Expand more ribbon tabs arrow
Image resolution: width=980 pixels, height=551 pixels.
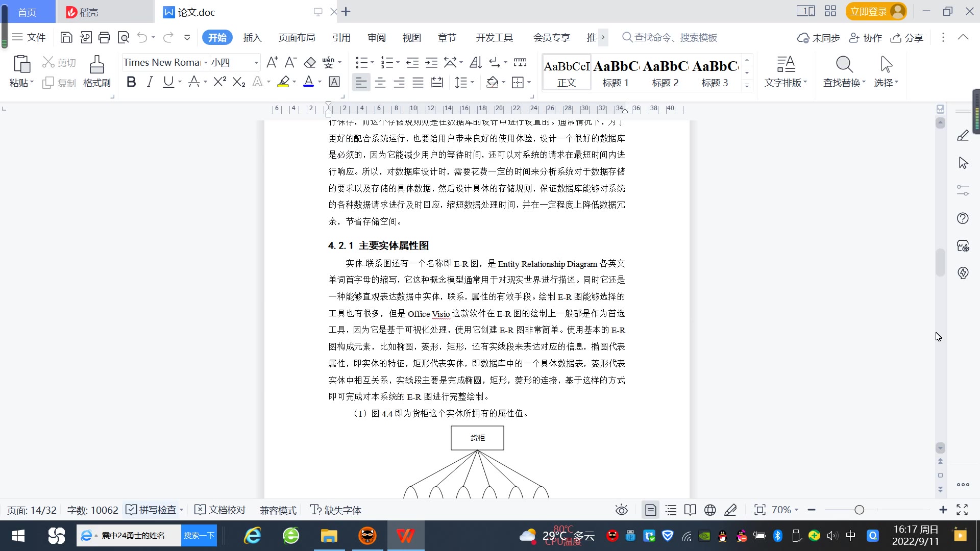[603, 37]
